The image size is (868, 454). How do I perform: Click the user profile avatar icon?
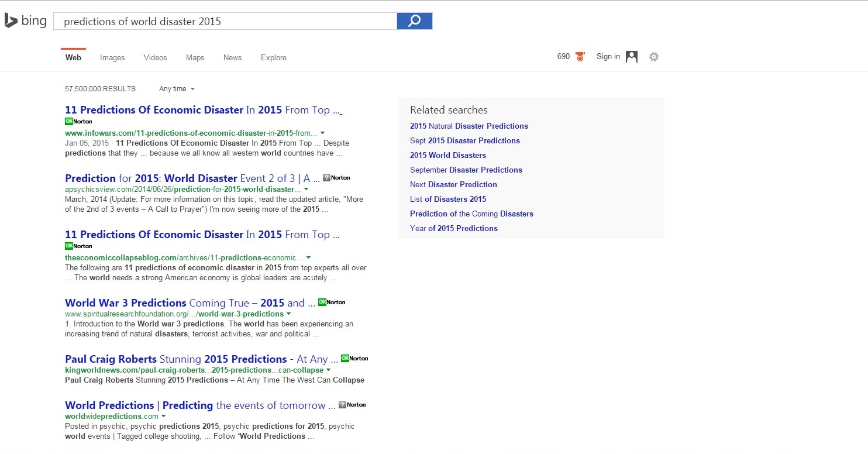632,57
